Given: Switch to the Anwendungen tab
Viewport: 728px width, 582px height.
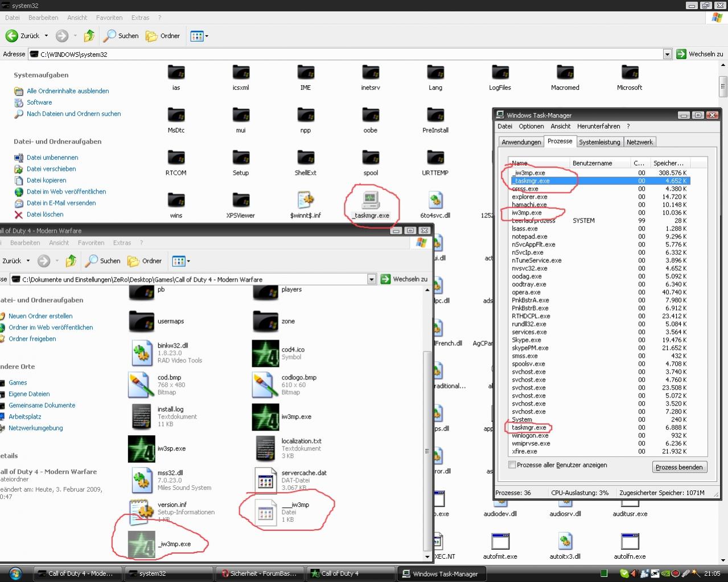Looking at the screenshot, I should [x=521, y=142].
